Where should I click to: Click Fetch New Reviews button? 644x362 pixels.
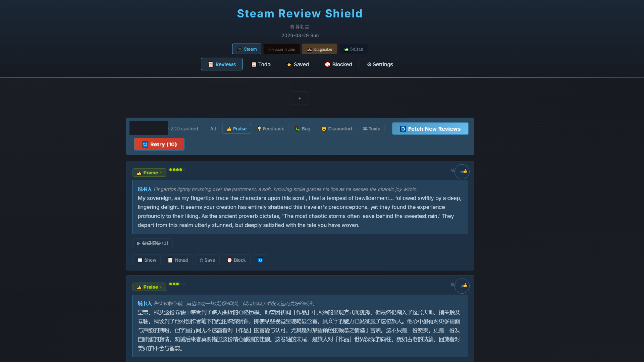[430, 129]
